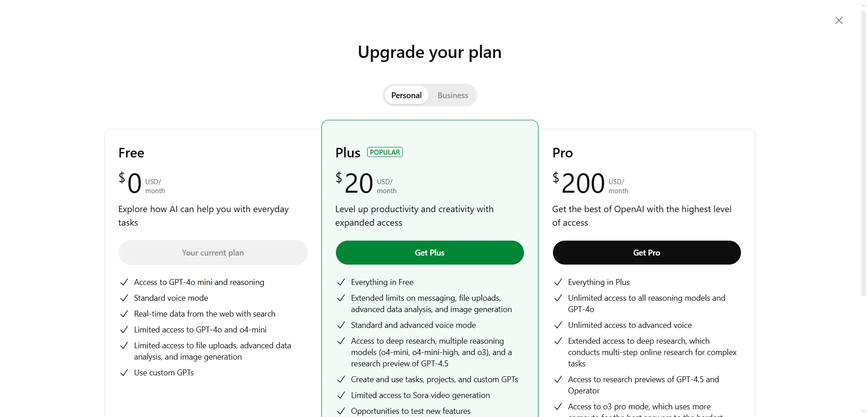Switch to the Business plans tab
The width and height of the screenshot is (868, 417).
(453, 95)
